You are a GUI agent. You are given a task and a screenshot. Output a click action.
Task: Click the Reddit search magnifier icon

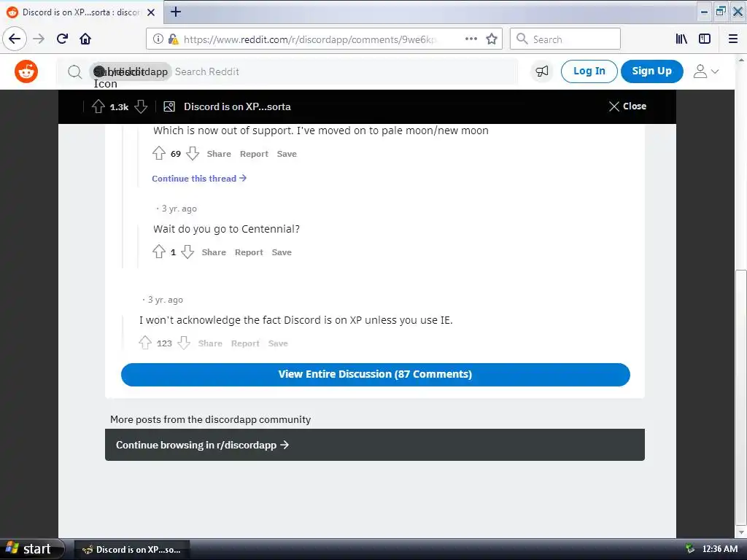(x=74, y=72)
